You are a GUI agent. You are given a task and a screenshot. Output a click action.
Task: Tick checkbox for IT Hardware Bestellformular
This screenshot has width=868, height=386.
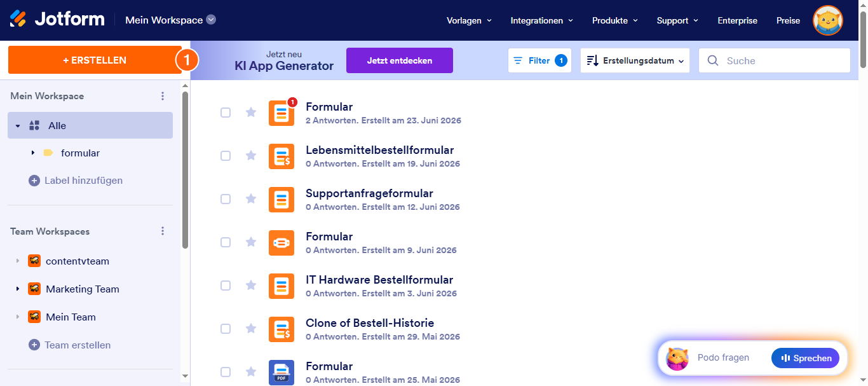[x=226, y=286]
